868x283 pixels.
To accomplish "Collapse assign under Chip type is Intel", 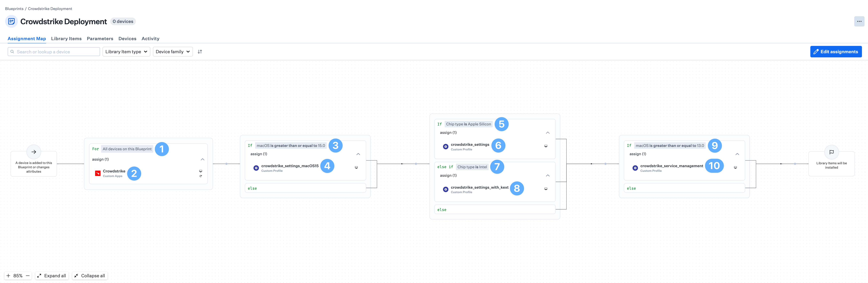I will (x=548, y=175).
